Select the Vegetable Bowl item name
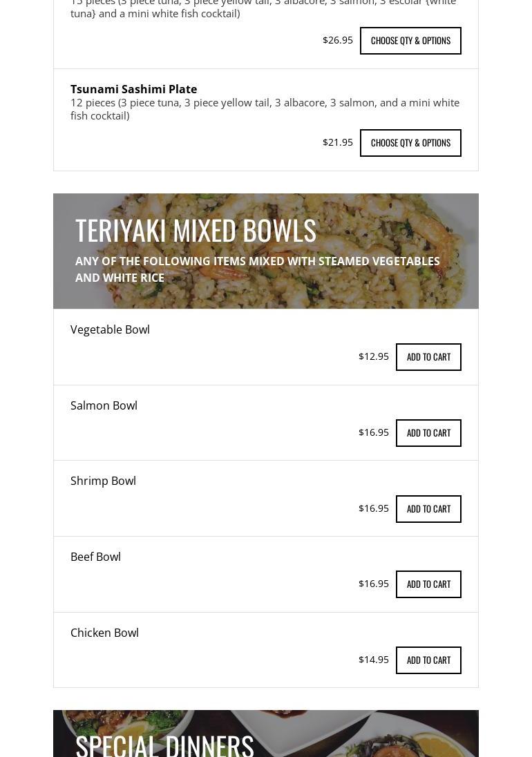This screenshot has width=532, height=757. 110,329
